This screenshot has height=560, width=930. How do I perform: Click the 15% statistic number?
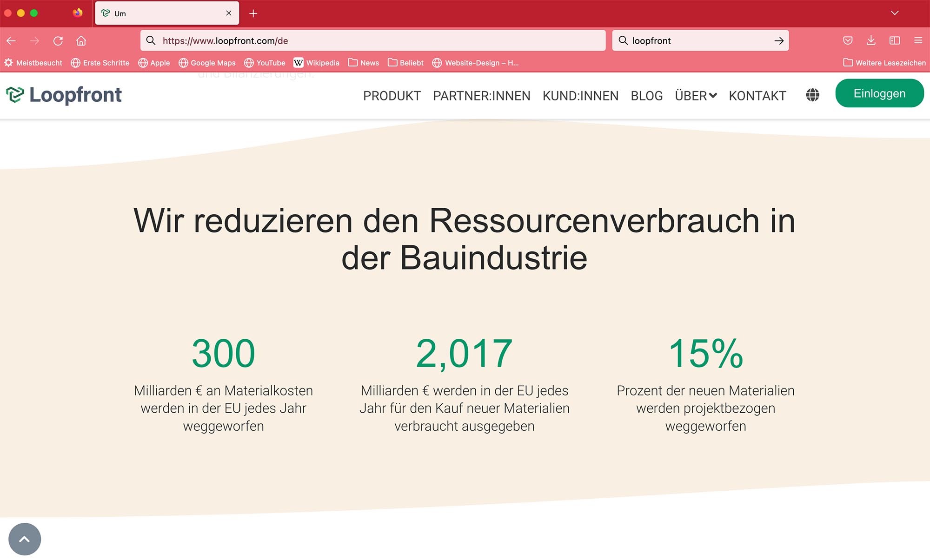[x=706, y=353]
